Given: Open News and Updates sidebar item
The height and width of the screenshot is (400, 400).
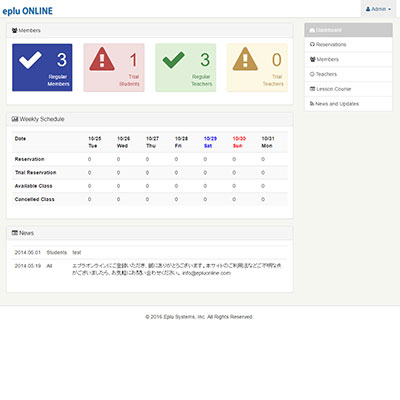Looking at the screenshot, I should pos(348,104).
